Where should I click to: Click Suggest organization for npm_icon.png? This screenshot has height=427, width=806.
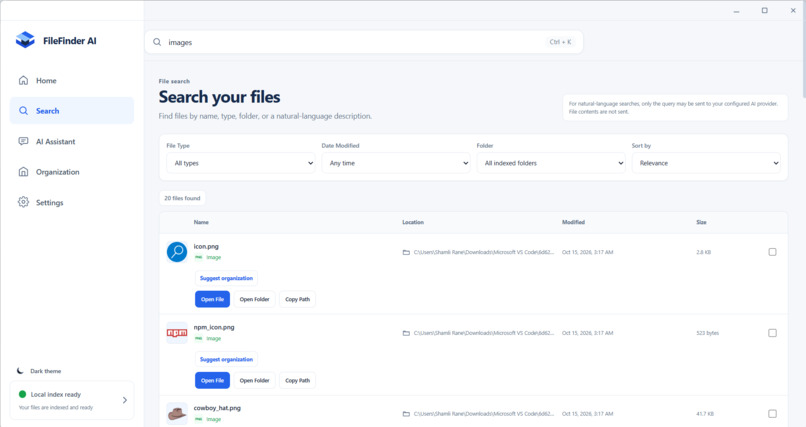pyautogui.click(x=226, y=359)
